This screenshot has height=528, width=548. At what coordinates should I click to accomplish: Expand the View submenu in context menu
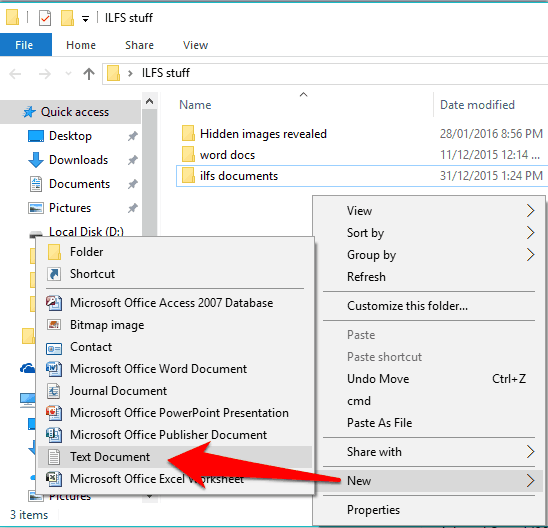click(x=428, y=211)
